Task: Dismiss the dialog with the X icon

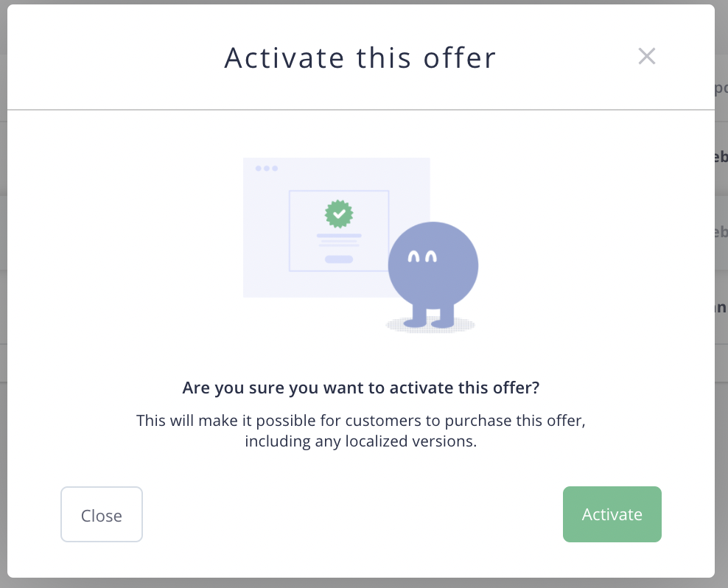Action: 646,56
